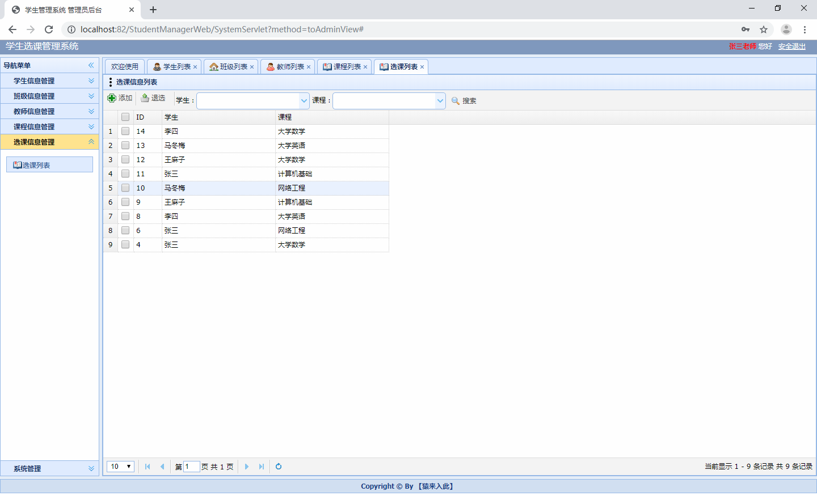Go to the next page icon
The height and width of the screenshot is (504, 817).
[x=247, y=467]
